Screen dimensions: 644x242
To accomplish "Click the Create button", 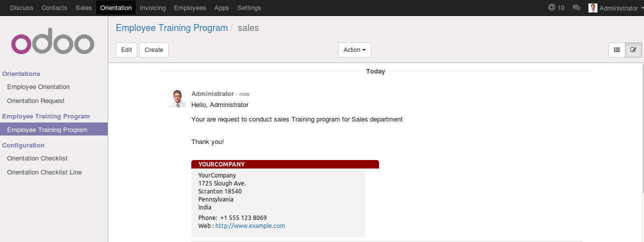I will point(154,50).
